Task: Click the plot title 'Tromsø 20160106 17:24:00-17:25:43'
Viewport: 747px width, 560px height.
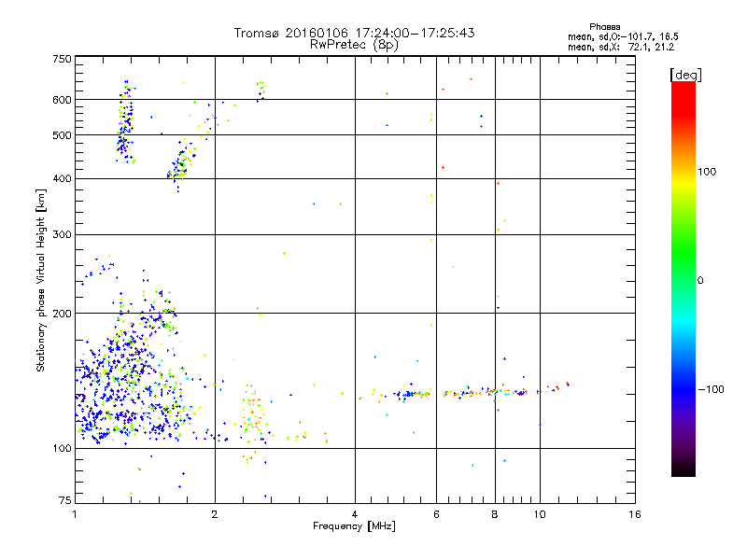Action: click(354, 33)
